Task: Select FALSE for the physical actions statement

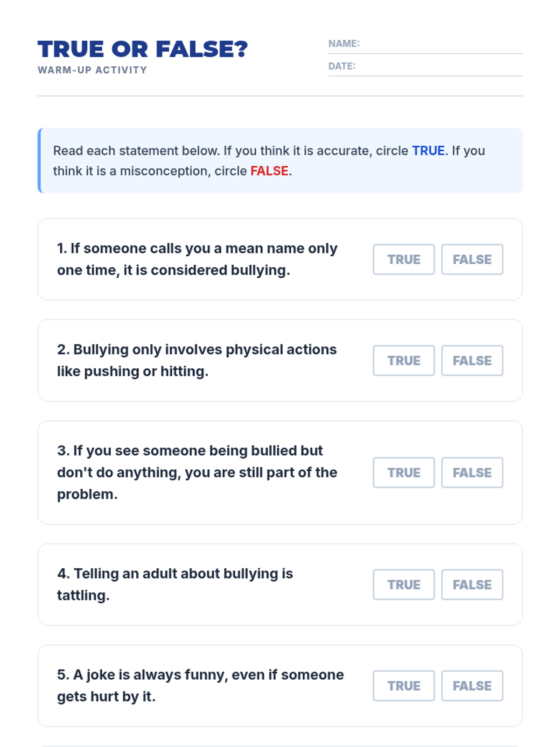Action: pos(472,360)
